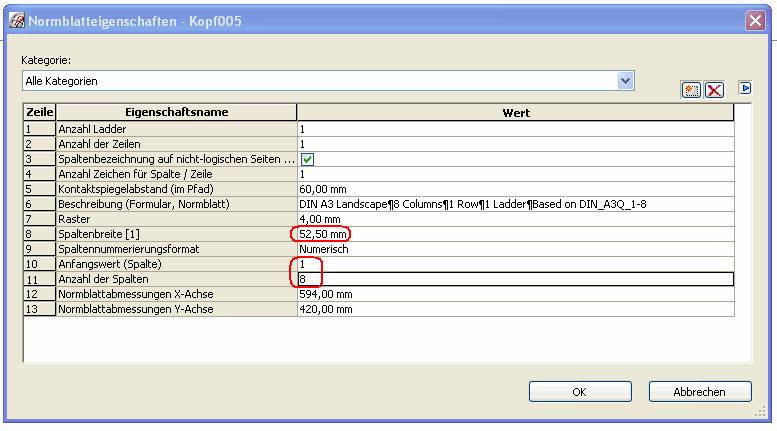Click the new property icon with star
This screenshot has height=431, width=777.
pyautogui.click(x=691, y=90)
